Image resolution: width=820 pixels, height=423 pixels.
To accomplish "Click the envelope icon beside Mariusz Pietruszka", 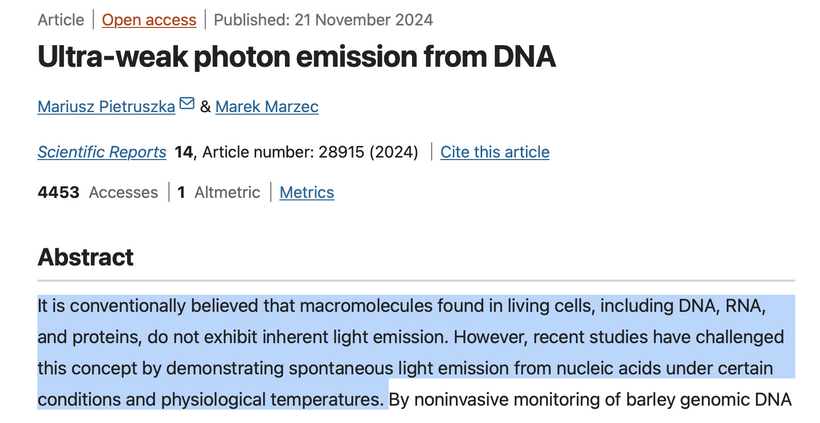I will pos(187,103).
